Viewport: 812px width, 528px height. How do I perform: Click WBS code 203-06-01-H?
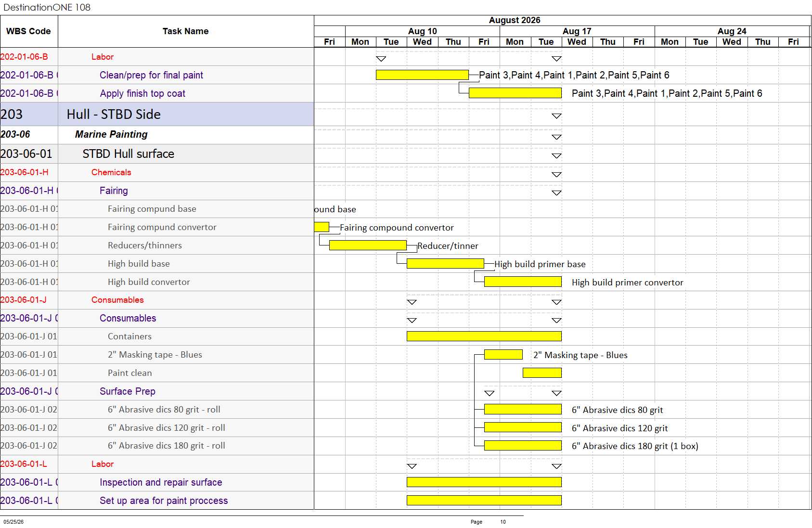point(25,172)
